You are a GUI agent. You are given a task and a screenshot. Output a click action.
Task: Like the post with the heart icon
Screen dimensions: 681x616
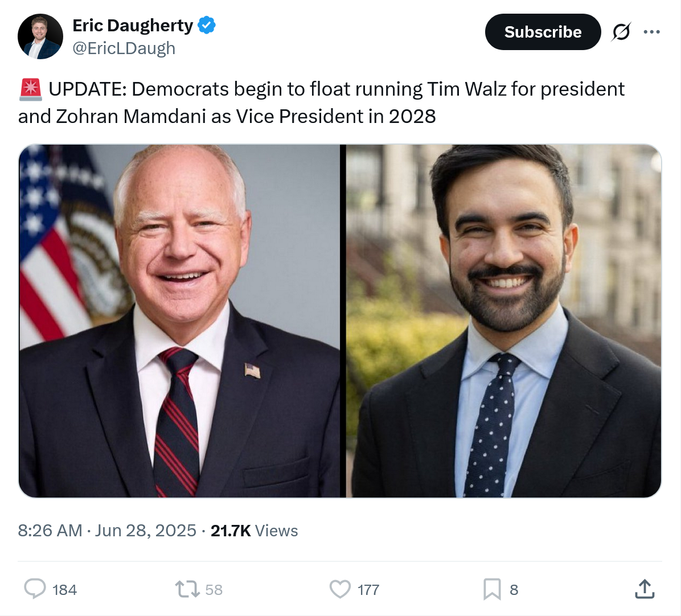pos(340,589)
